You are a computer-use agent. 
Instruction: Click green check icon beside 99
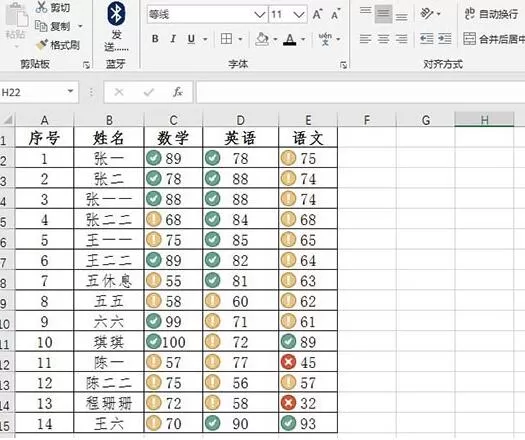[154, 321]
